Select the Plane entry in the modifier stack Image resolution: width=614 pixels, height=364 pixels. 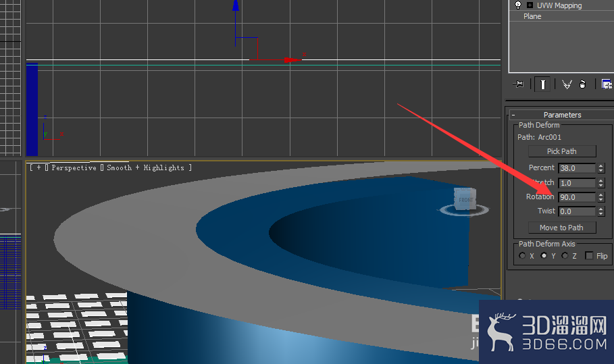532,16
